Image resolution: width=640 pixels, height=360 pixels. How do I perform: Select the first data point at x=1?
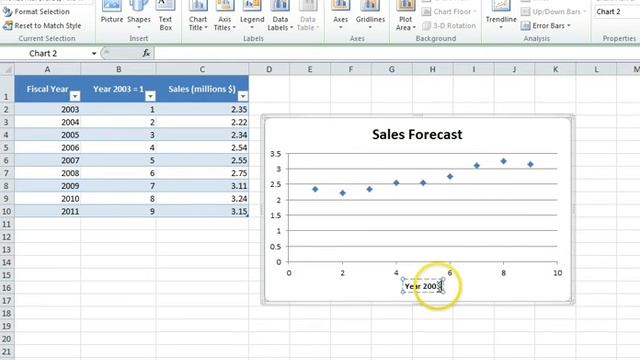point(315,189)
